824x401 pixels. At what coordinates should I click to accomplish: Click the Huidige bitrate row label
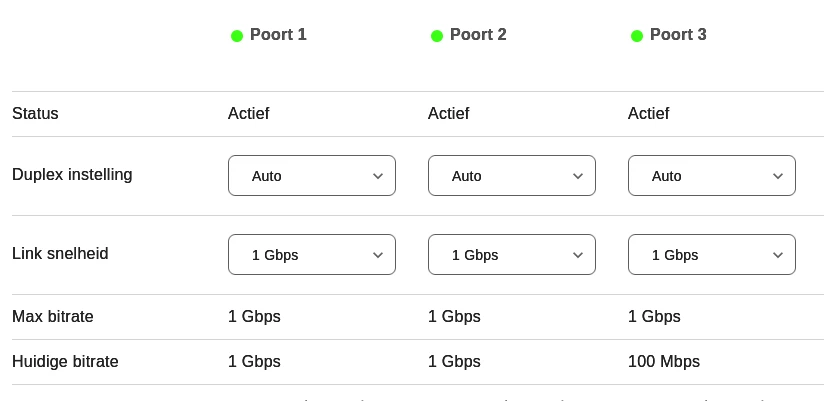point(65,362)
